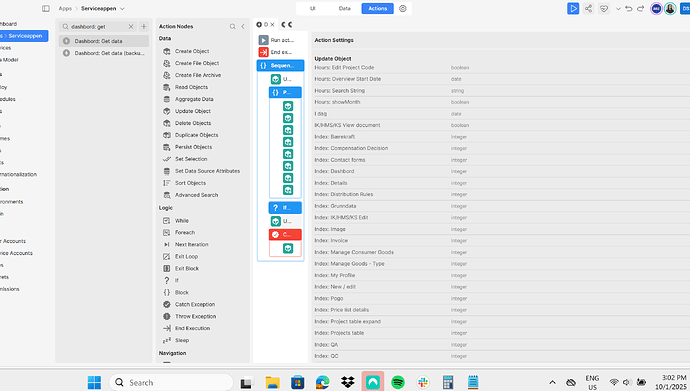Close the open action tab
This screenshot has width=690, height=391.
click(272, 25)
